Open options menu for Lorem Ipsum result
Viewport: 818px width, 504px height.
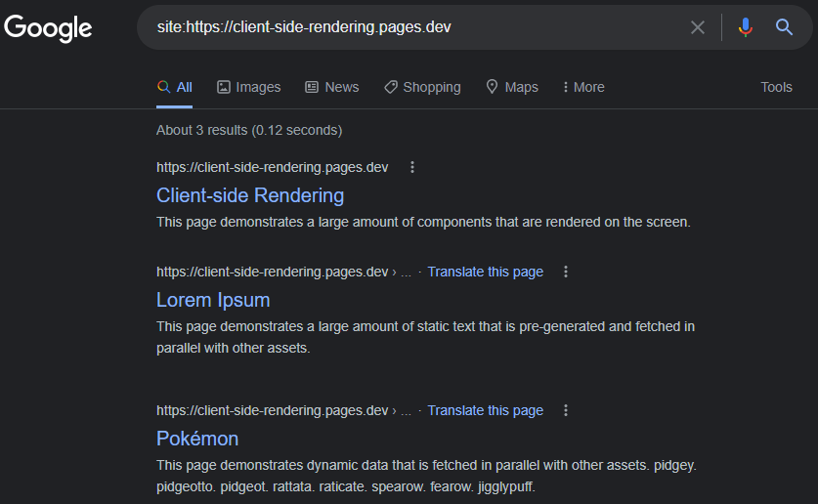(x=566, y=272)
